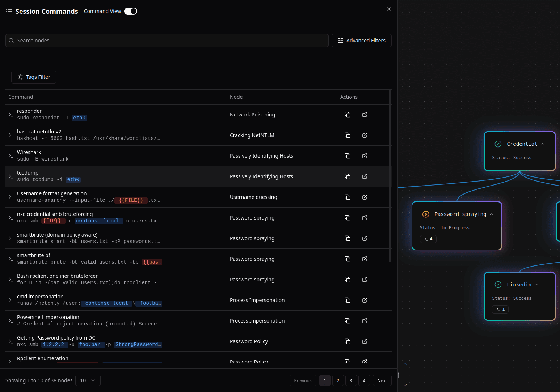The height and width of the screenshot is (392, 560).
Task: Copy the hashcat netntlmv2 command
Action: (x=348, y=135)
